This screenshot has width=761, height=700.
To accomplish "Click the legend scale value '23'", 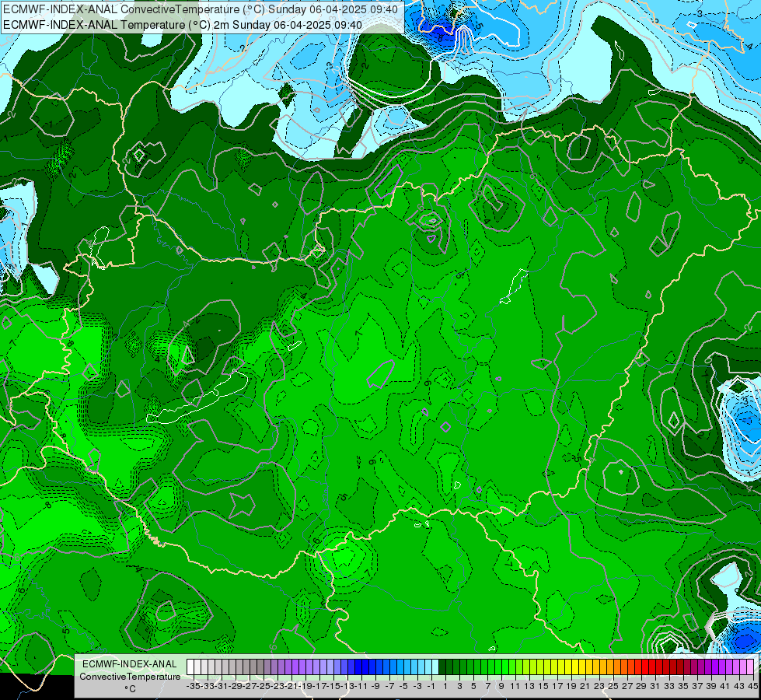I will coord(599,687).
